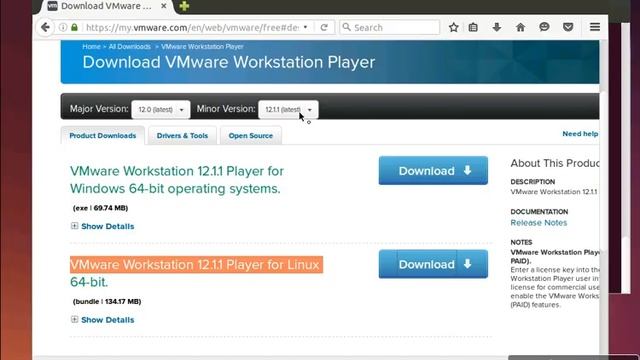Open the Minor Version dropdown
The width and height of the screenshot is (640, 360).
coord(288,109)
